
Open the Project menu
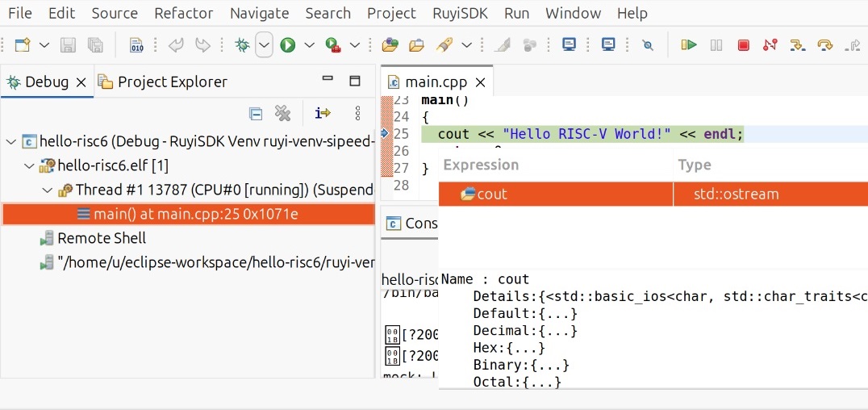click(391, 13)
